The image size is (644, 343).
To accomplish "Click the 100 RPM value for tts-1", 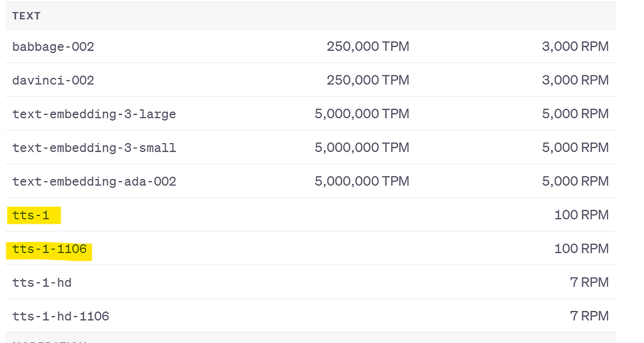I will (x=581, y=215).
